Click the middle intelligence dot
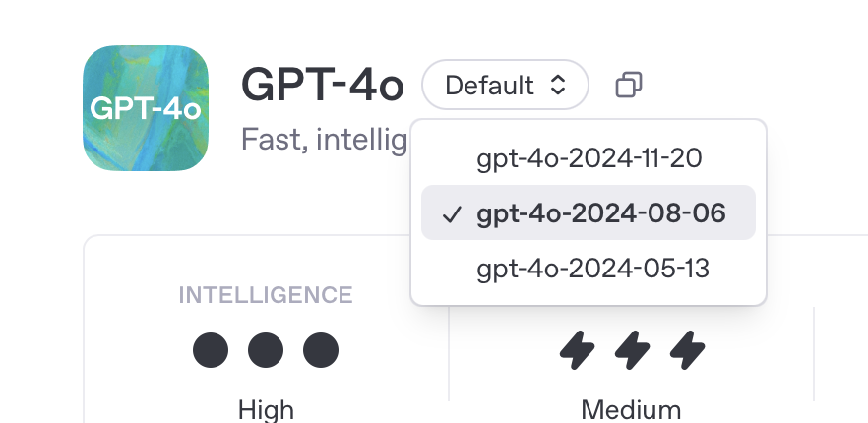The image size is (868, 423). click(266, 350)
